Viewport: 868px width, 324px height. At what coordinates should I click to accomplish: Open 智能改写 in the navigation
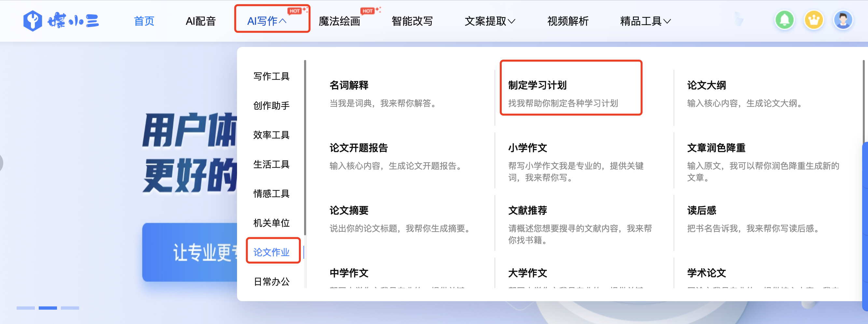pyautogui.click(x=412, y=21)
